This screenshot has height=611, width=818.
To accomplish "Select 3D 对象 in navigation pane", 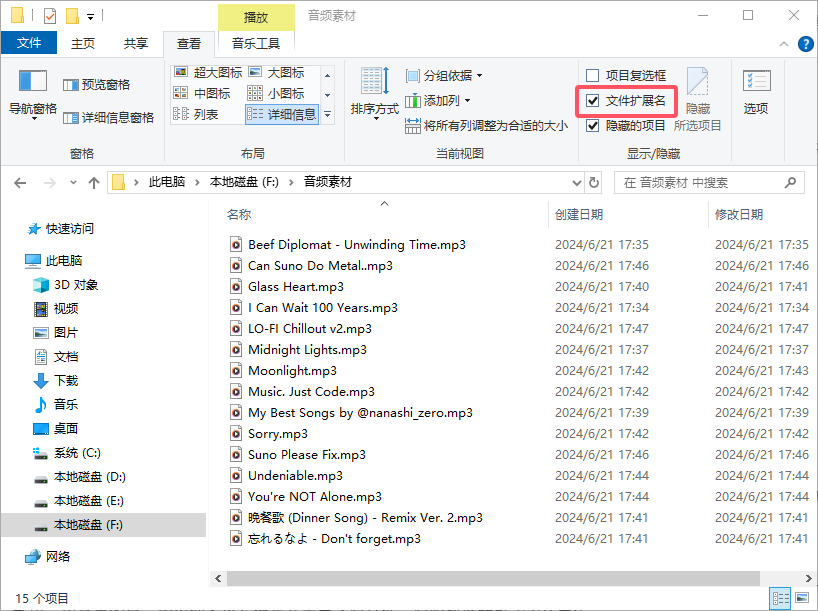I will (x=66, y=285).
